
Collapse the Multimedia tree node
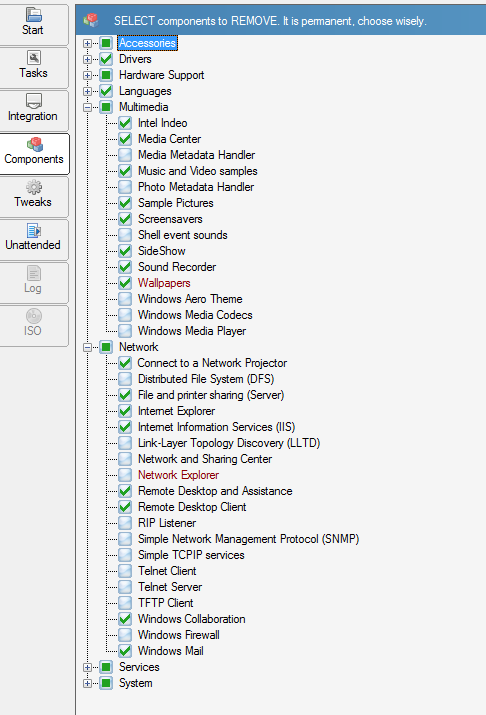(x=87, y=108)
